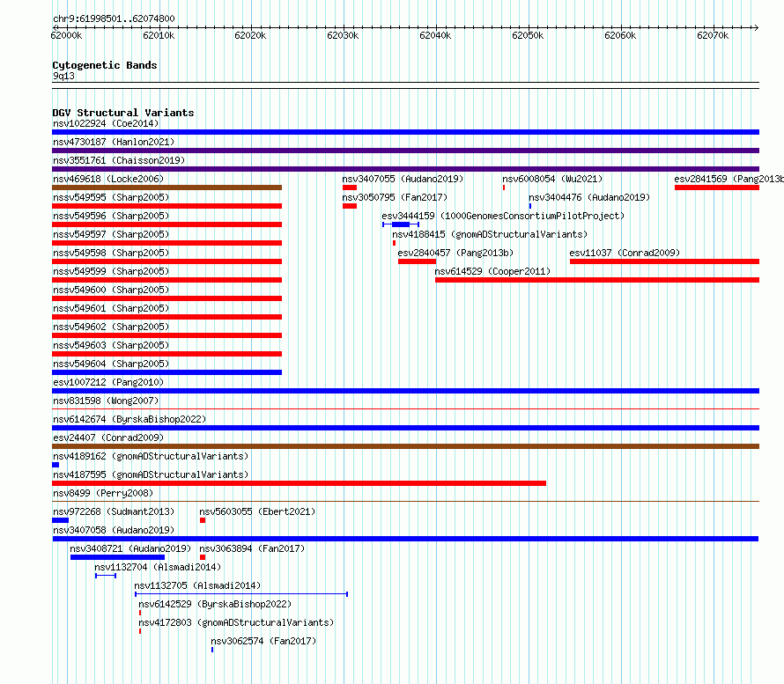Click the esv2840457 (Pang2013b) red bar
Viewport: 784px width, 684px height.
[417, 261]
